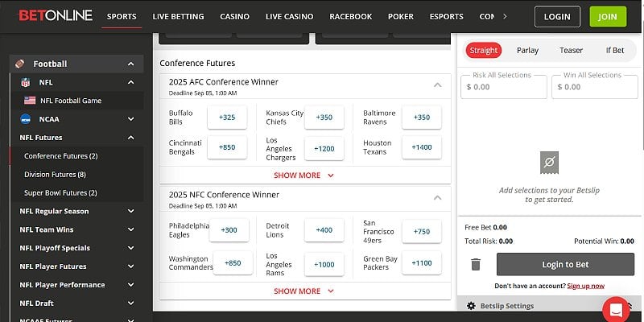This screenshot has width=644, height=322.
Task: Switch betslip to Teaser
Action: 571,50
